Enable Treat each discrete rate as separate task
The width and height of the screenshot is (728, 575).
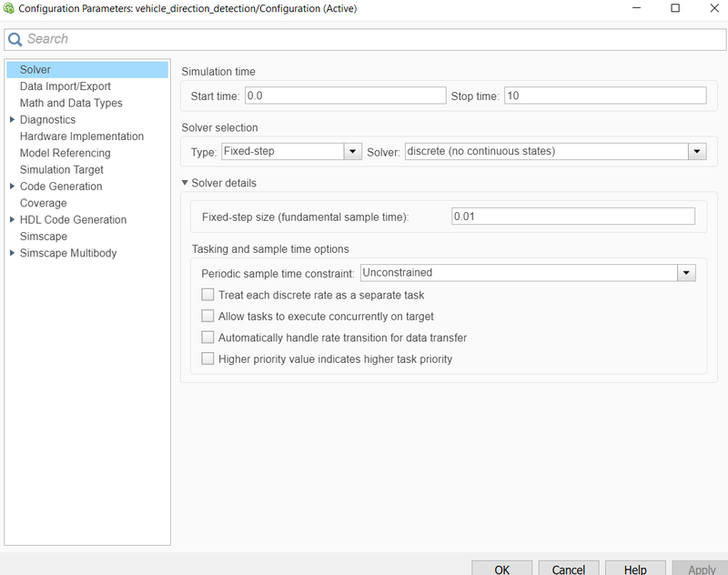click(x=207, y=295)
